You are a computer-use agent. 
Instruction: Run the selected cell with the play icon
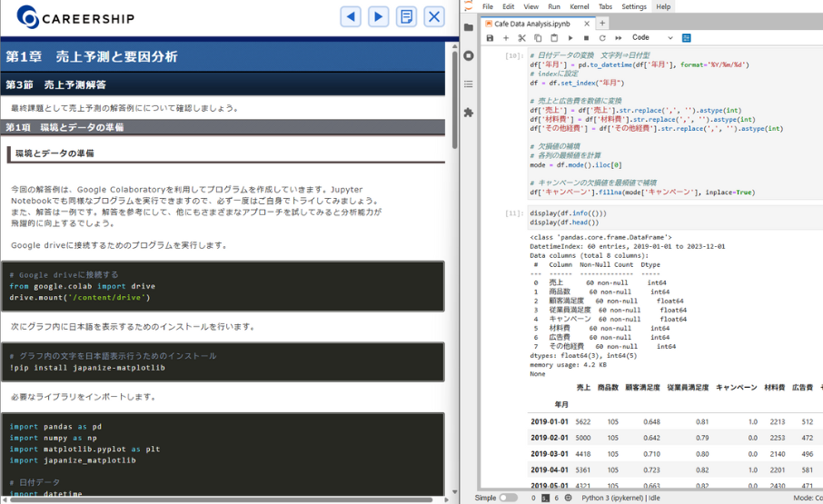click(570, 38)
